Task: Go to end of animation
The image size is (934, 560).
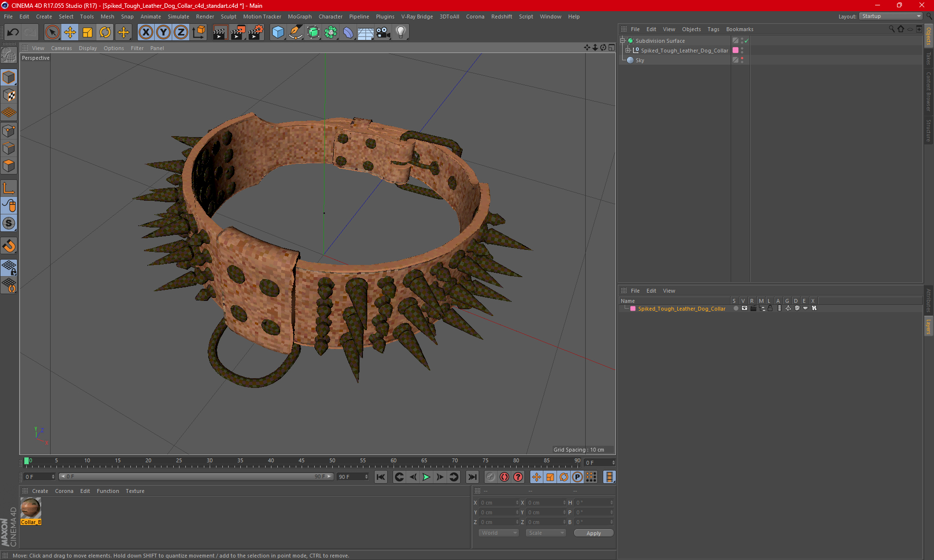Action: pos(472,477)
